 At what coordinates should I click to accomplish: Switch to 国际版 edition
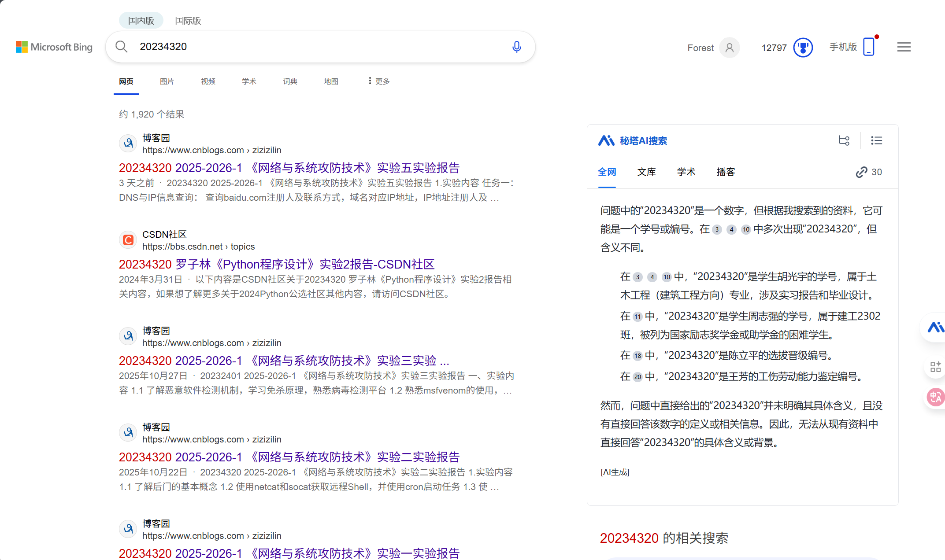coord(187,20)
